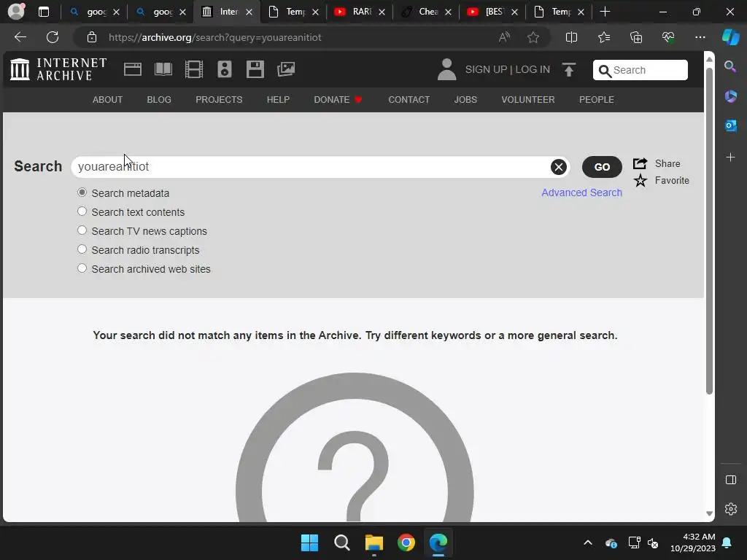
Task: Select Search archived web sites option
Action: pyautogui.click(x=82, y=268)
